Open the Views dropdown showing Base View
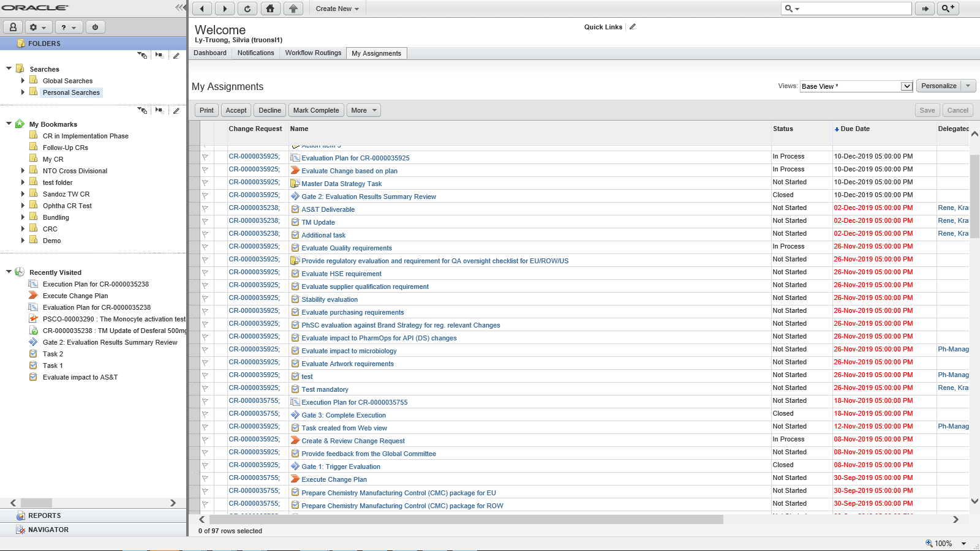The height and width of the screenshot is (551, 980). [x=907, y=86]
